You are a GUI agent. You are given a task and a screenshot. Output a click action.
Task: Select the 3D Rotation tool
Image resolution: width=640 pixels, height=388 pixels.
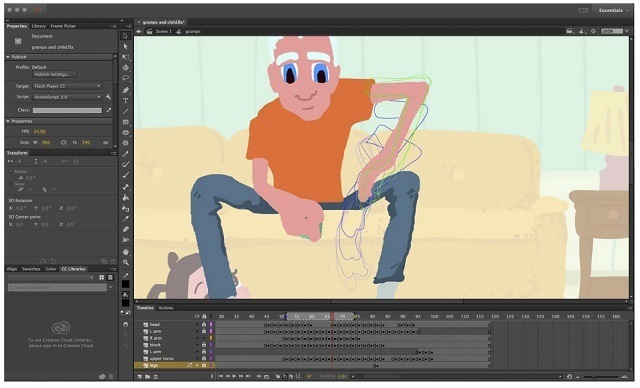tap(126, 68)
